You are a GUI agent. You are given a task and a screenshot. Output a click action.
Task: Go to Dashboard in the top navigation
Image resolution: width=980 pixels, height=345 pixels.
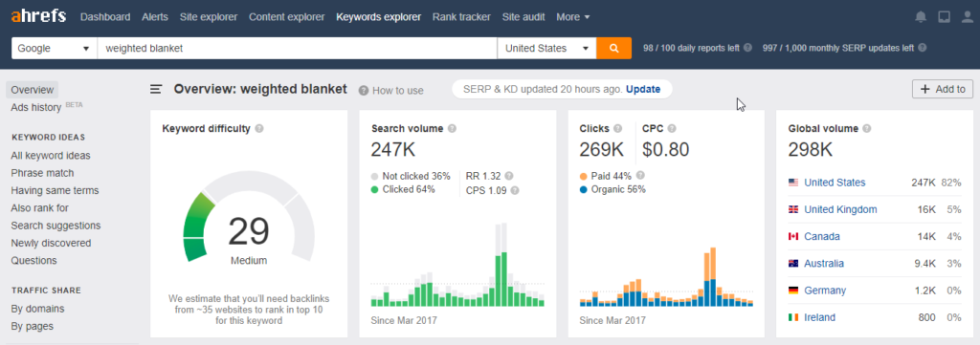[105, 17]
